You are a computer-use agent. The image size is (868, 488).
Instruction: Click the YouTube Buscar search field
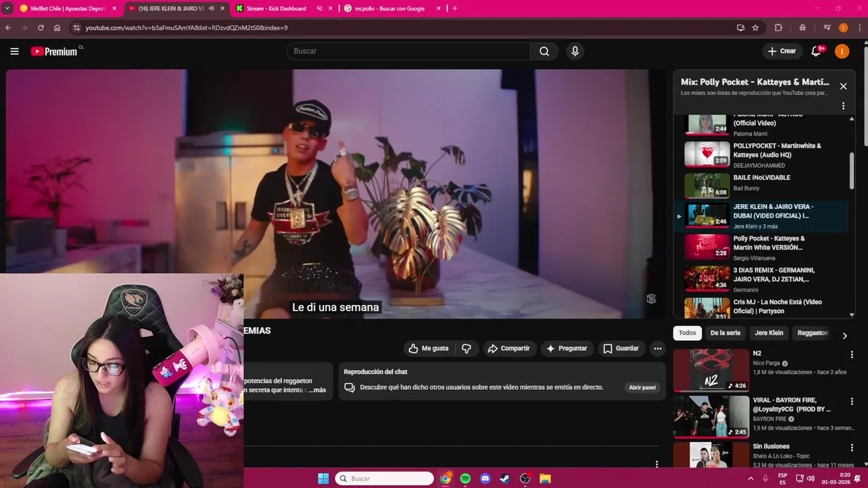click(408, 52)
